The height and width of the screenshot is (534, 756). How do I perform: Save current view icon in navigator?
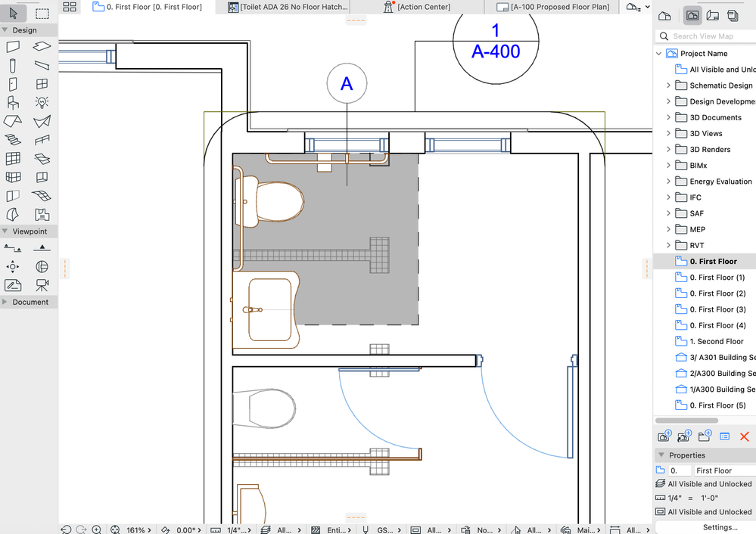click(664, 436)
